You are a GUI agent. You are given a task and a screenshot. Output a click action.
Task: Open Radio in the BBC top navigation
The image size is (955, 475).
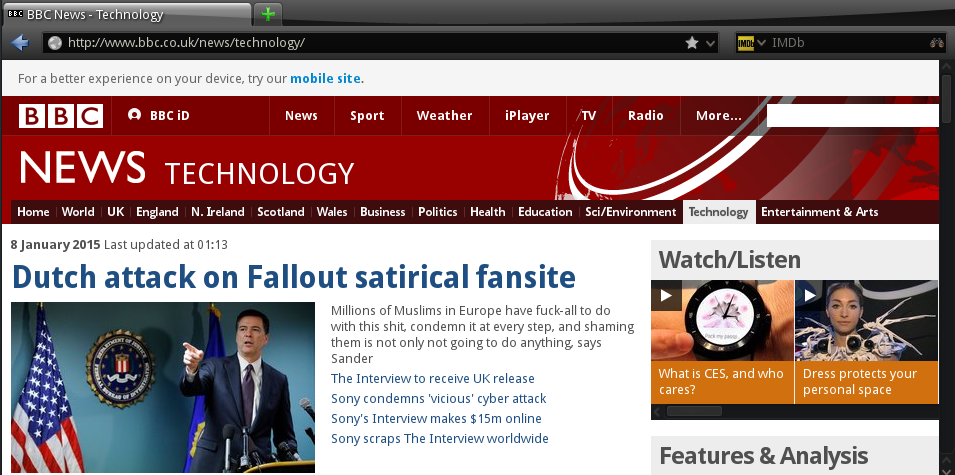(x=646, y=116)
